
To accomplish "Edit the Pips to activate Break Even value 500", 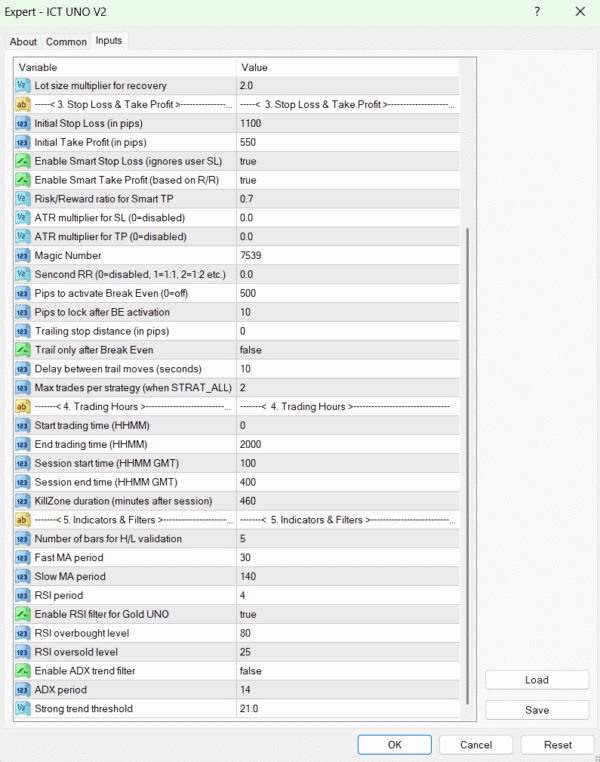I will (348, 294).
